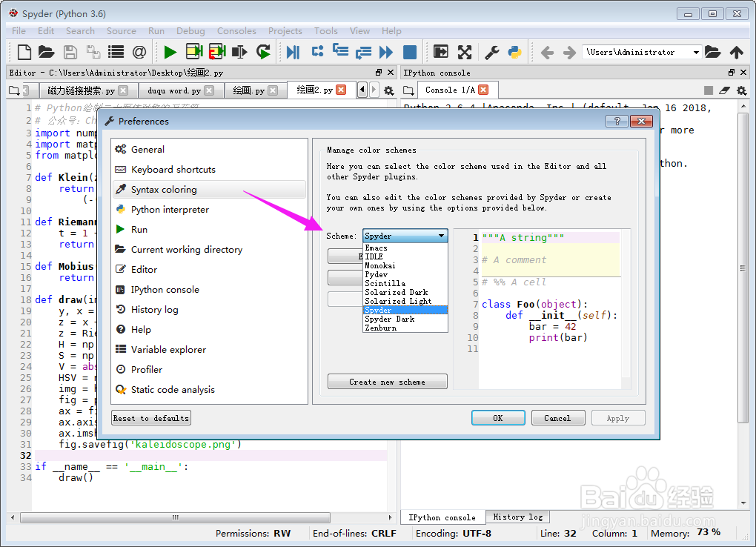Open Static code analysis preferences

[x=209, y=389]
